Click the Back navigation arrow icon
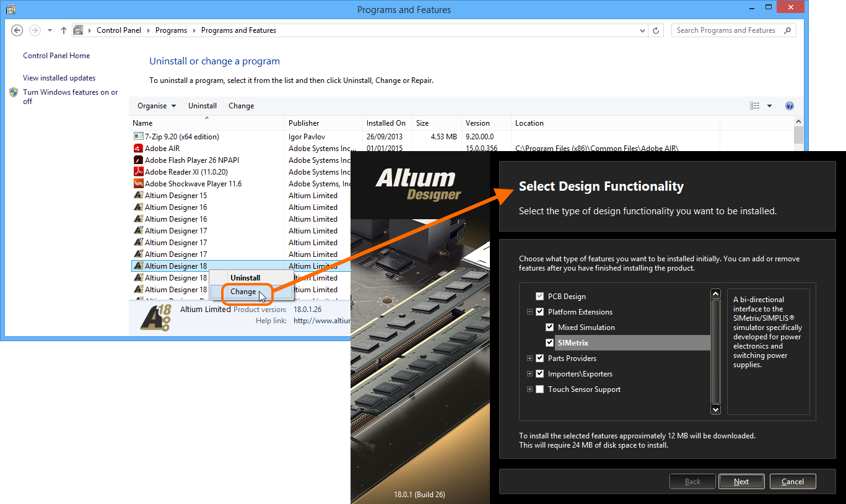The width and height of the screenshot is (846, 504). click(17, 30)
